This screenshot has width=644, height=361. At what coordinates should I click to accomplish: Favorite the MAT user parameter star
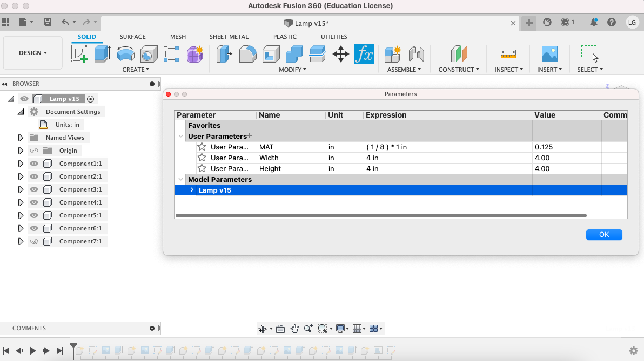pos(202,146)
